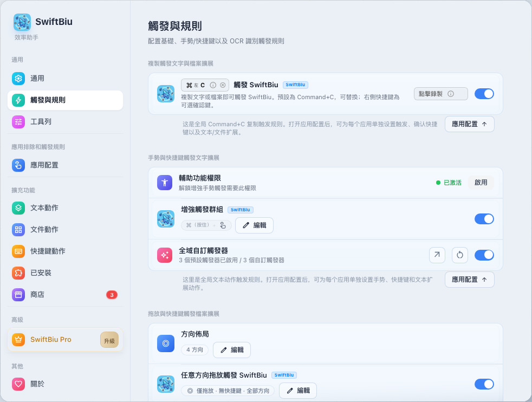Click the info icon in 點擊錄製 field
The image size is (532, 402).
tap(451, 94)
